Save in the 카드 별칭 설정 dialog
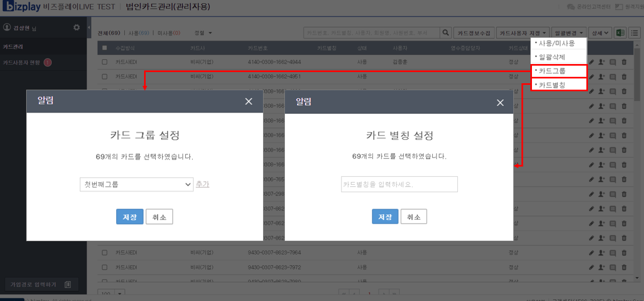644x301 pixels. pyautogui.click(x=385, y=217)
